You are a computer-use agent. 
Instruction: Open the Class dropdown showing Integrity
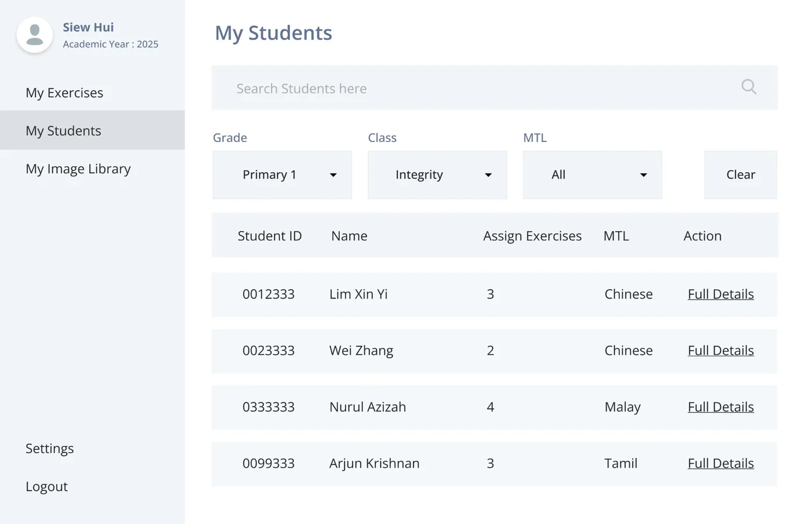(x=437, y=175)
